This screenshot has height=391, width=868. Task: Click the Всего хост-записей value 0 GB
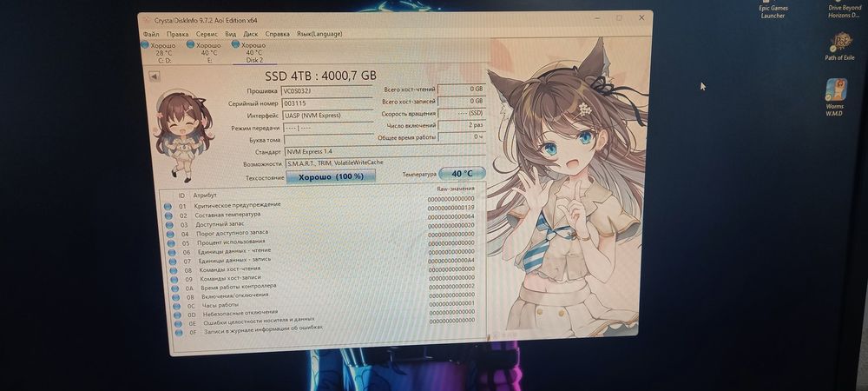click(462, 102)
